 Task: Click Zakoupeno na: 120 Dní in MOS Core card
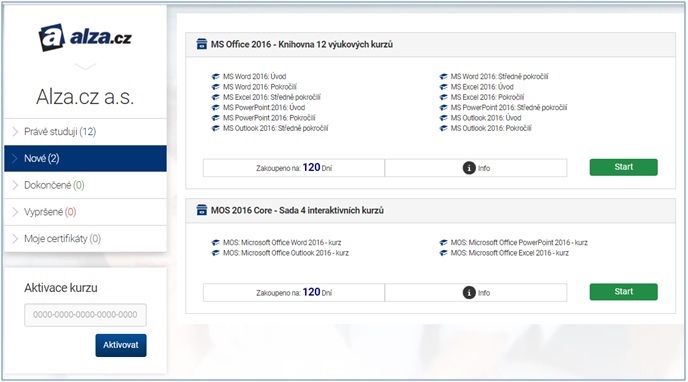point(294,293)
